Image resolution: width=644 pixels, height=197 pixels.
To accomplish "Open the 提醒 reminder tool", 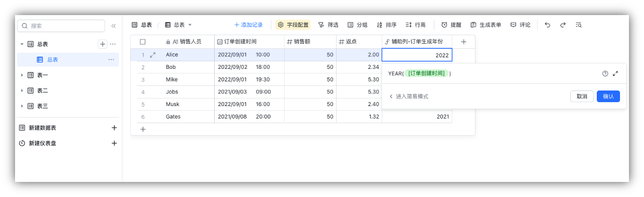I will click(451, 25).
